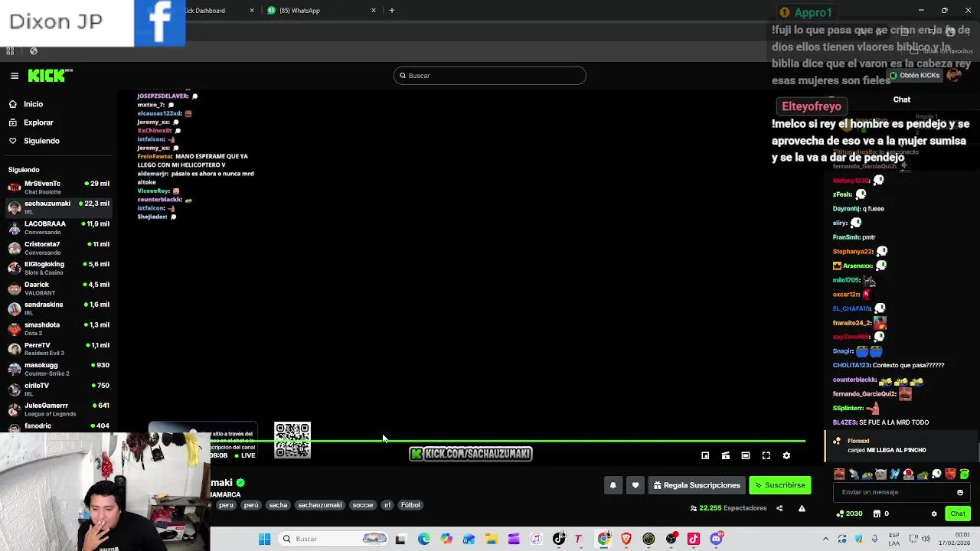
Task: Click the Windows taskbar search box
Action: click(333, 539)
